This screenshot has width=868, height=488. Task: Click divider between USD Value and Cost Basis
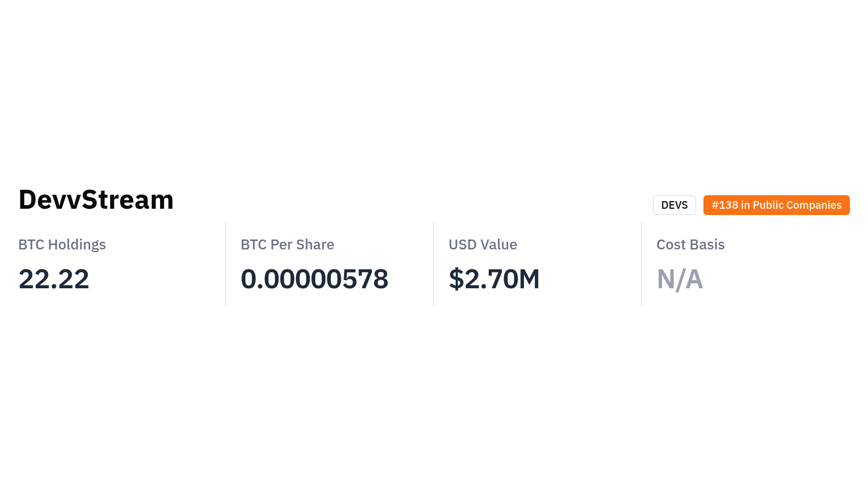click(x=642, y=264)
